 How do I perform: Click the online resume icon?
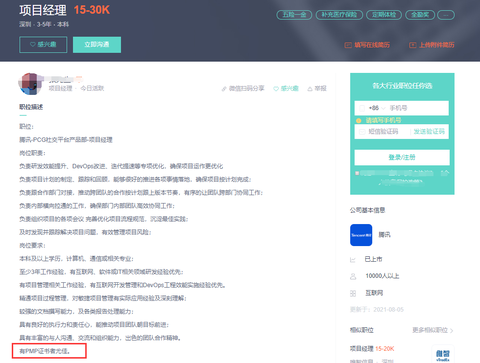click(348, 45)
